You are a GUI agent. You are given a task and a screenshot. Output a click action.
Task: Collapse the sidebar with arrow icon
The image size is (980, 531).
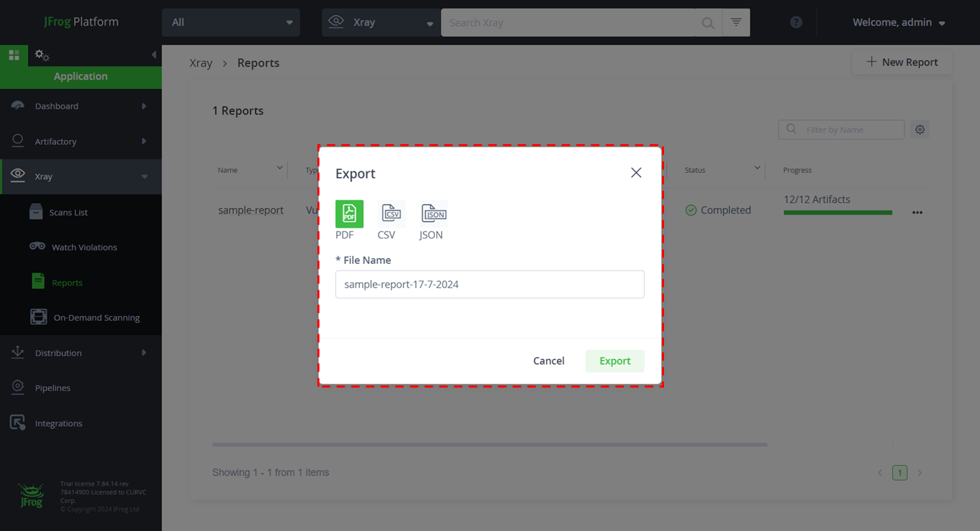click(154, 55)
